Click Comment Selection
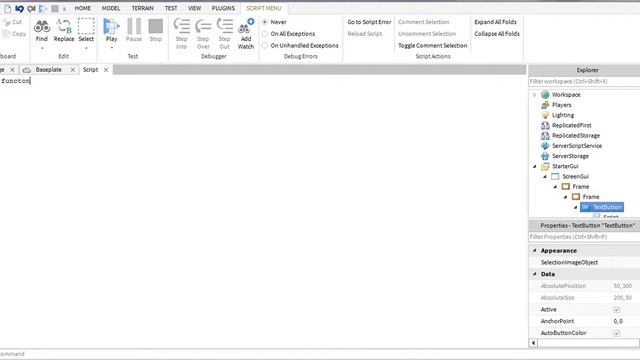The image size is (640, 360). 424,22
